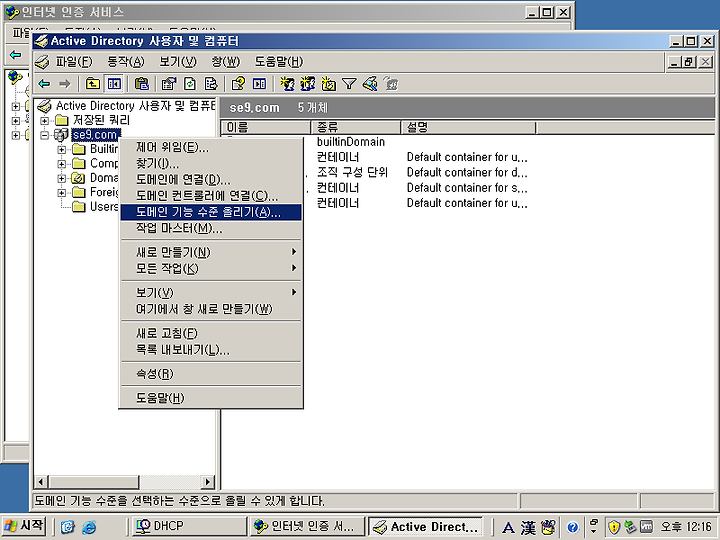The height and width of the screenshot is (540, 720).
Task: Select the builtinDomain list row
Action: click(x=351, y=142)
